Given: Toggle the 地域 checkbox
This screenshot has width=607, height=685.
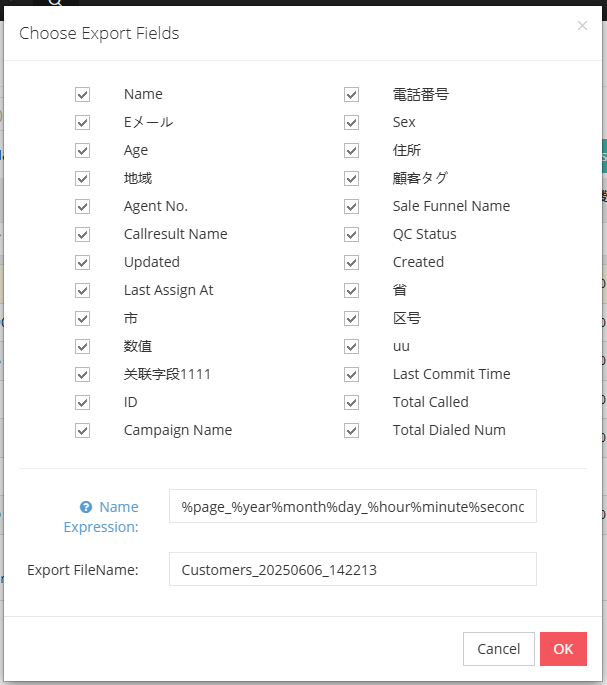Looking at the screenshot, I should pos(82,178).
